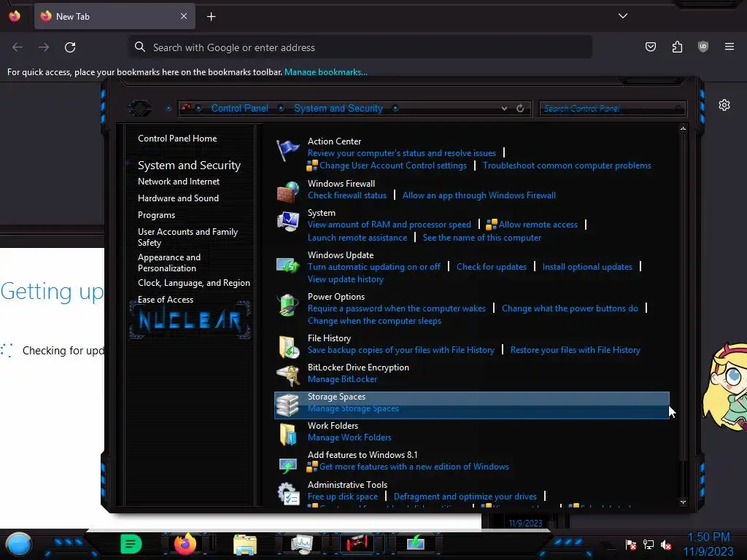Open Clock, Language, and Region category
The width and height of the screenshot is (747, 560).
point(194,283)
